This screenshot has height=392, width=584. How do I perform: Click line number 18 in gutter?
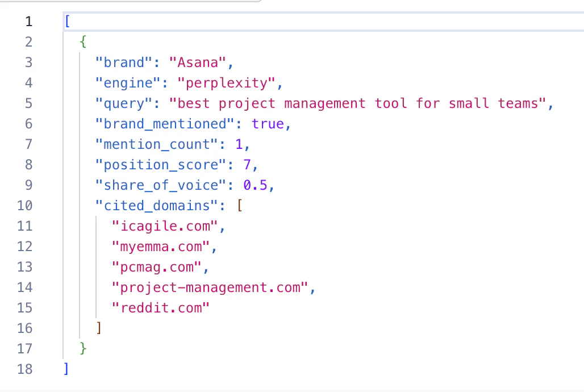pos(24,369)
